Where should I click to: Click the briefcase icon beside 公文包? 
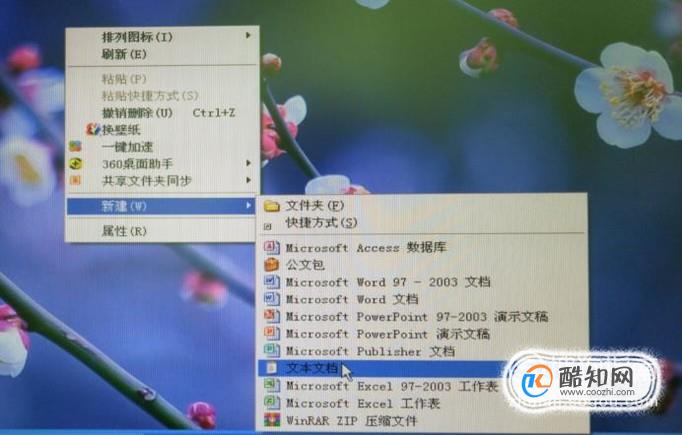[x=271, y=264]
